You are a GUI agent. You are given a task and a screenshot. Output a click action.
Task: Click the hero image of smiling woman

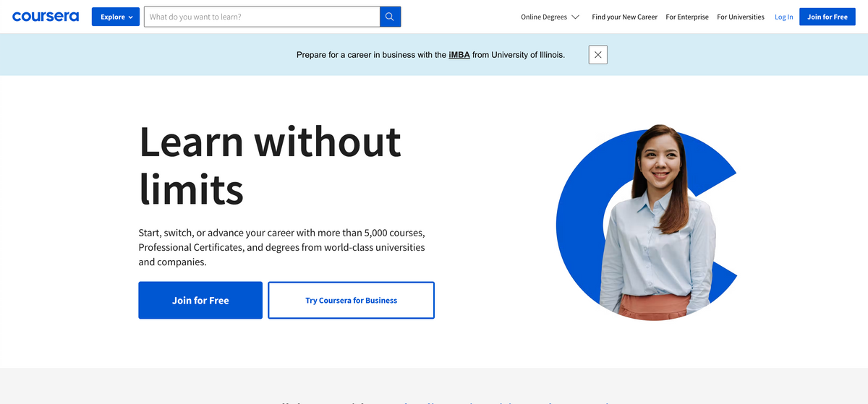click(x=647, y=221)
